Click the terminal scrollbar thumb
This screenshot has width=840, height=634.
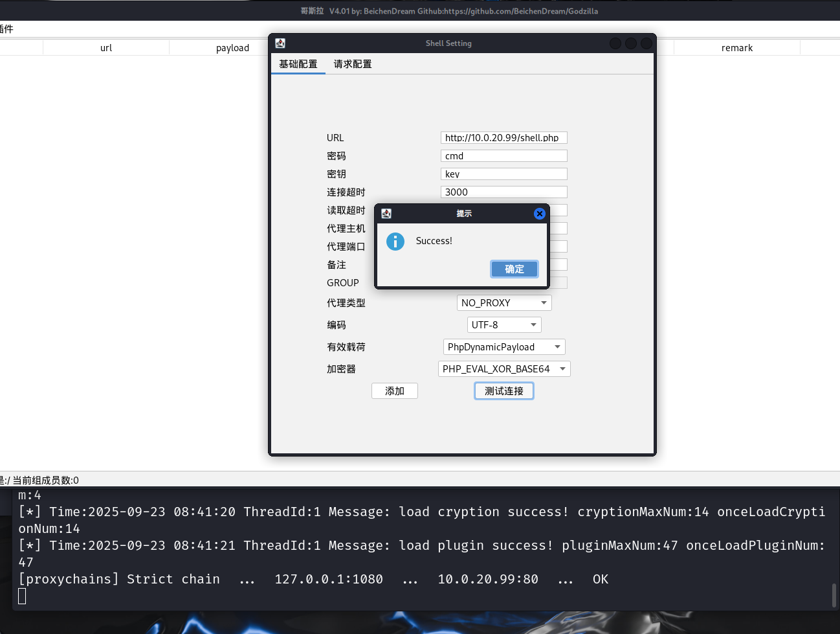tap(834, 595)
